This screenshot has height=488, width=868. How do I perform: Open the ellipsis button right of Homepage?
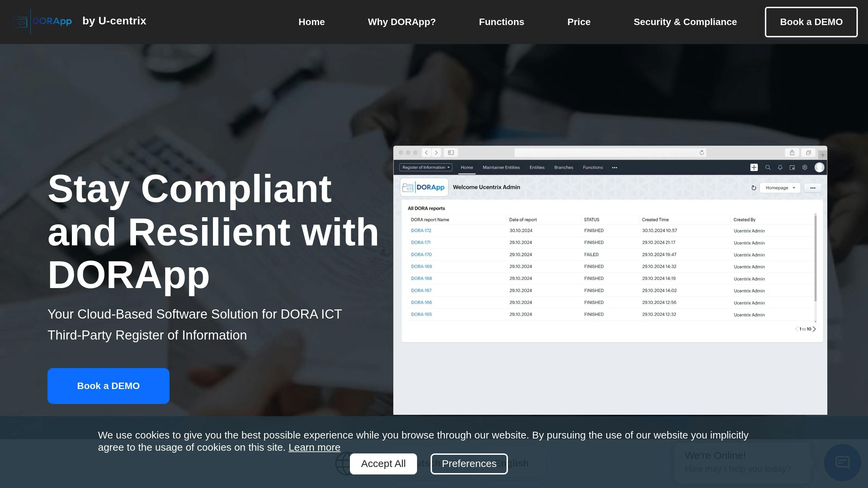click(813, 188)
